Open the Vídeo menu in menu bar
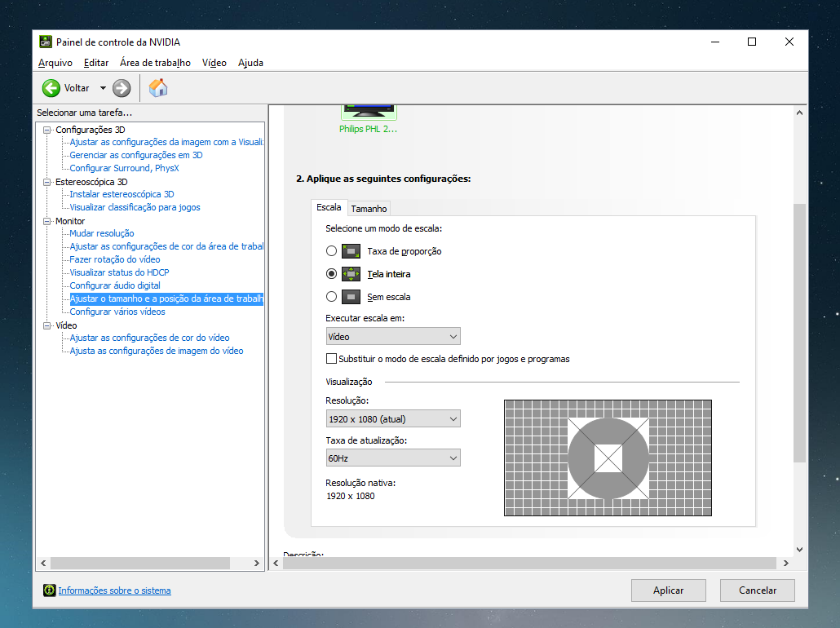 (214, 63)
